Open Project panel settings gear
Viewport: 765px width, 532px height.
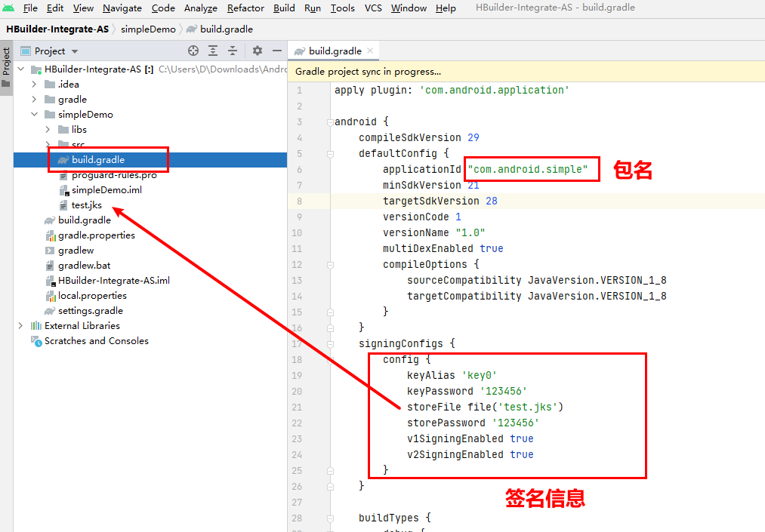[x=258, y=51]
